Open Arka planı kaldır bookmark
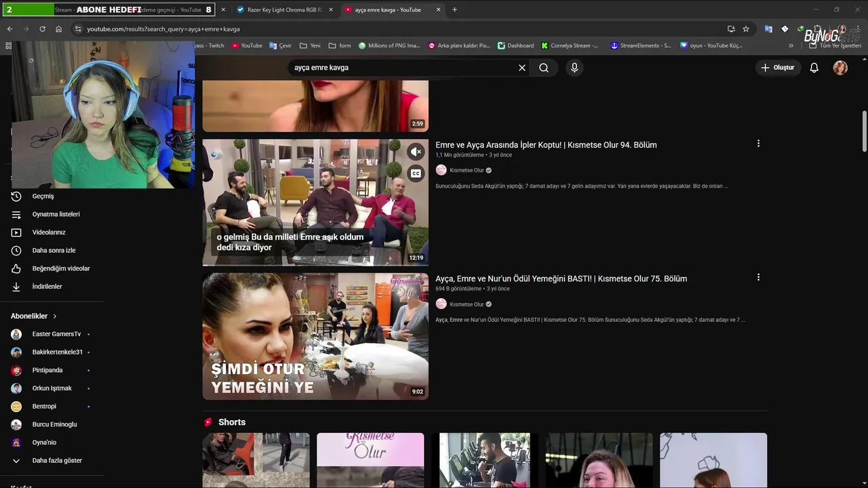This screenshot has height=488, width=868. click(459, 45)
